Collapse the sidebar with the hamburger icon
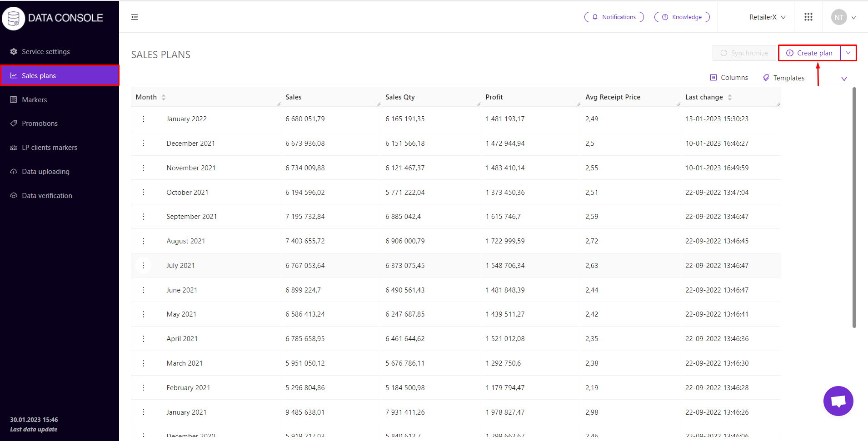The image size is (868, 441). point(135,17)
